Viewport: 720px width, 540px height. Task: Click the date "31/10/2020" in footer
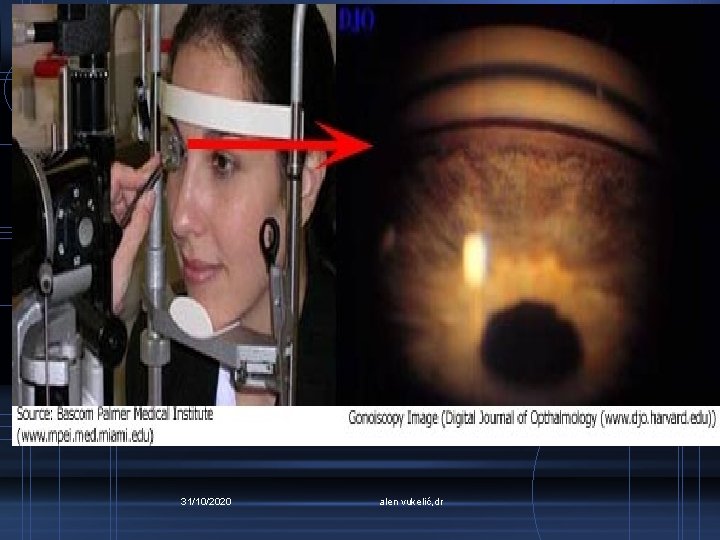pos(206,501)
